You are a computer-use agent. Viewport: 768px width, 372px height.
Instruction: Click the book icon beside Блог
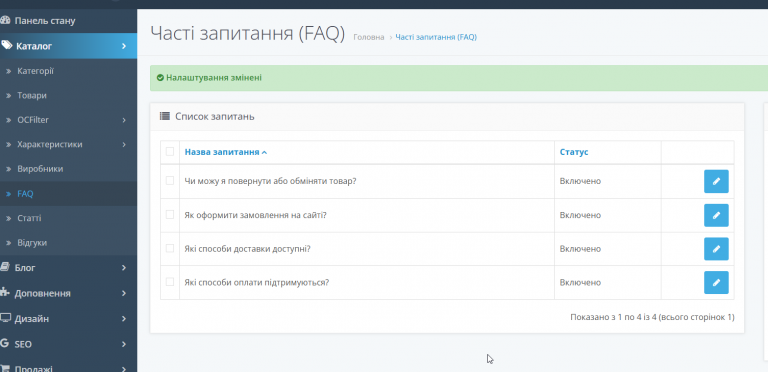pos(4,267)
